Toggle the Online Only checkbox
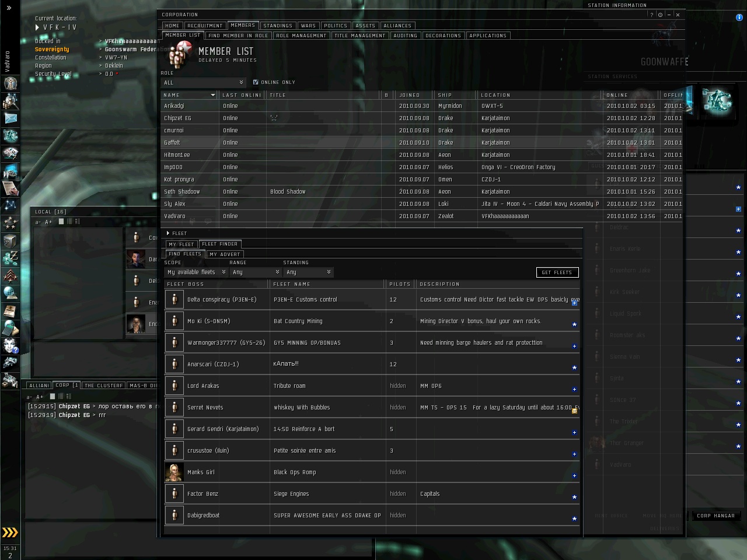This screenshot has height=560, width=747. pyautogui.click(x=256, y=82)
